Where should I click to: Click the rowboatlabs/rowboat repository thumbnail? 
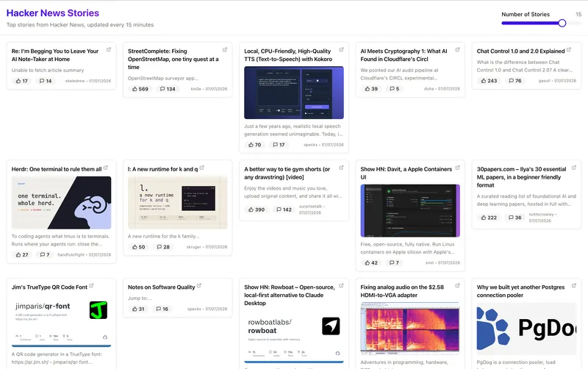294,337
